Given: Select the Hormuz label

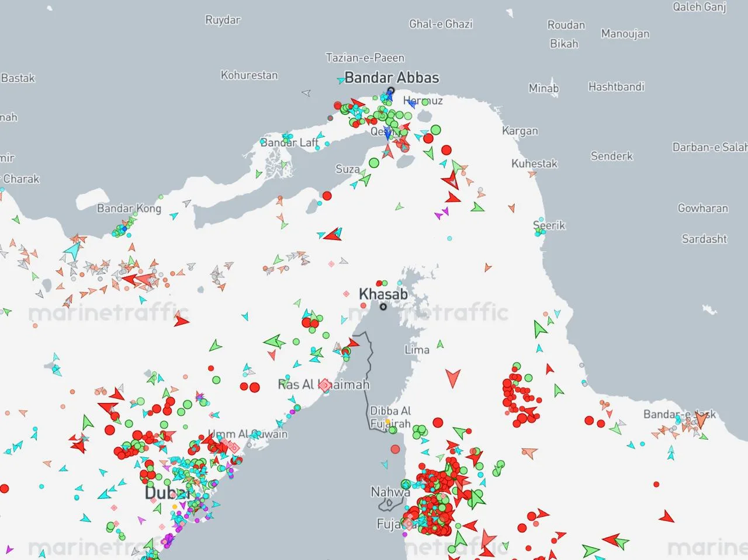Looking at the screenshot, I should tap(423, 100).
